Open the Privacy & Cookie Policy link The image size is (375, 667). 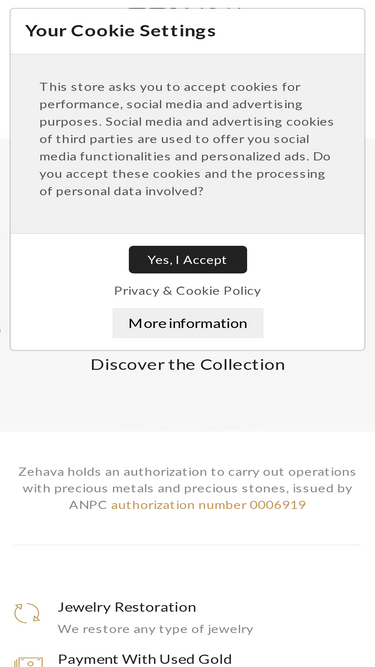[x=188, y=291]
